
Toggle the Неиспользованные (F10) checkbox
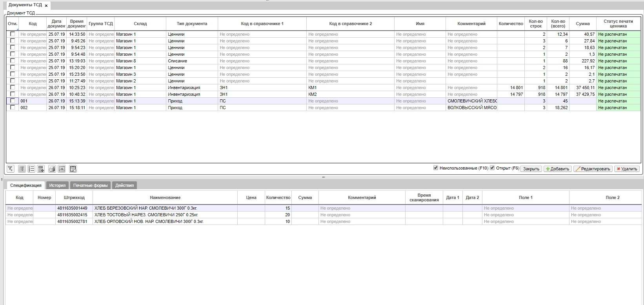(x=435, y=168)
